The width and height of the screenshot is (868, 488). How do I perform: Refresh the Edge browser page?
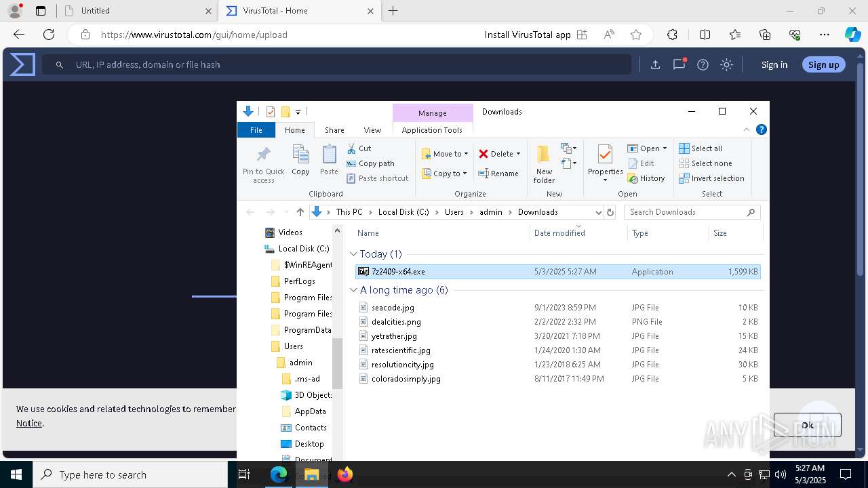point(49,35)
